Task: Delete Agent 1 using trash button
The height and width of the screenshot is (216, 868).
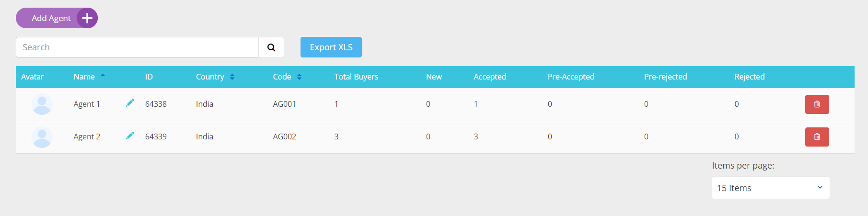Action: click(x=817, y=104)
